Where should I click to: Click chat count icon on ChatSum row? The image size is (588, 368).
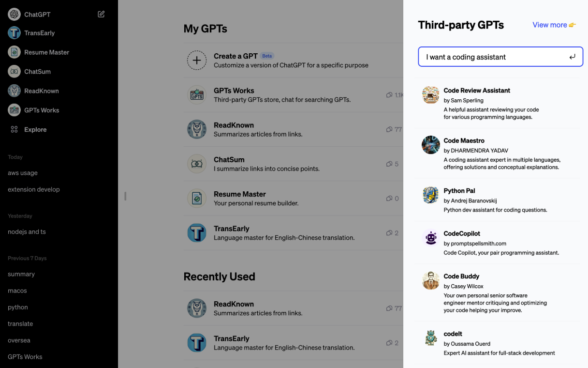[x=389, y=164]
